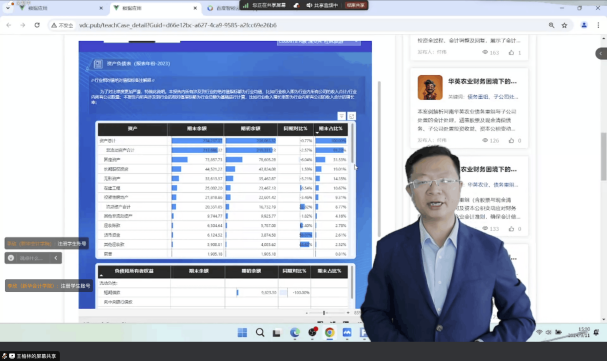Click the filter icon above the asset table

point(341,116)
